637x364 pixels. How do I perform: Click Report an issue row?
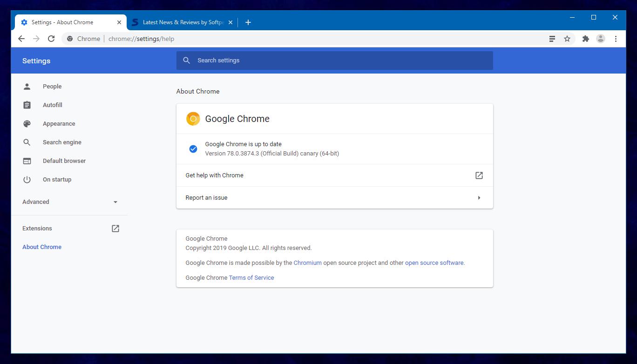[x=334, y=198]
